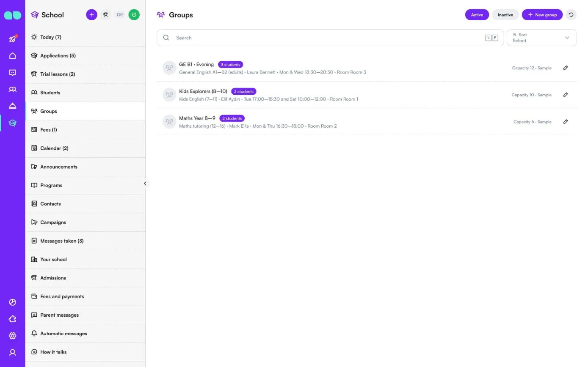Click the 3 students badge on GE B1
The width and height of the screenshot is (588, 367).
[230, 65]
